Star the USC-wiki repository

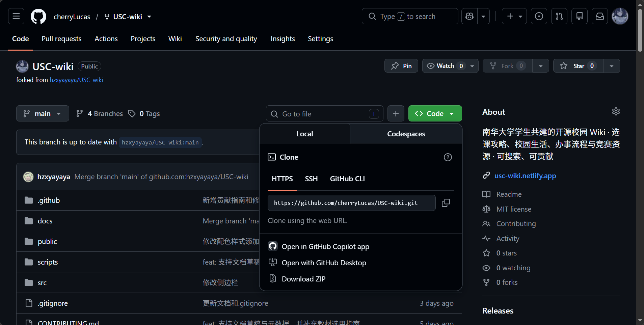click(578, 66)
